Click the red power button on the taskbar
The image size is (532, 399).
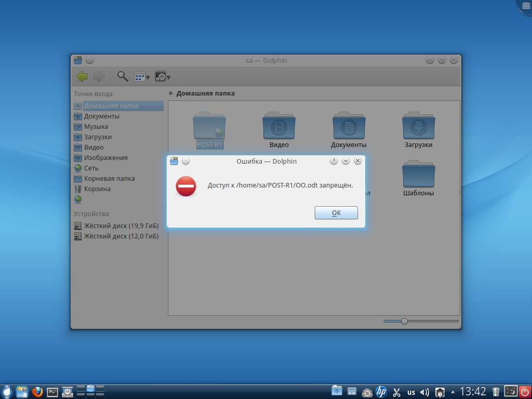525,392
